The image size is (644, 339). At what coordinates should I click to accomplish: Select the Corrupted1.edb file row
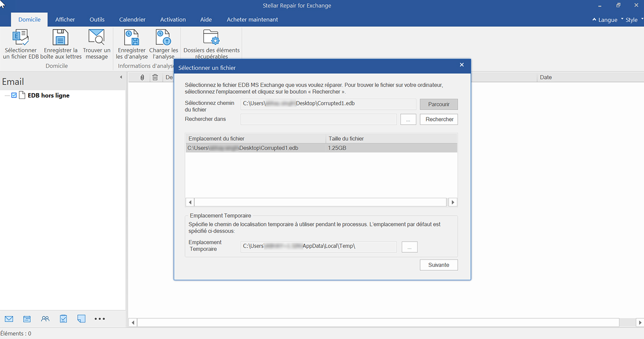(322, 148)
